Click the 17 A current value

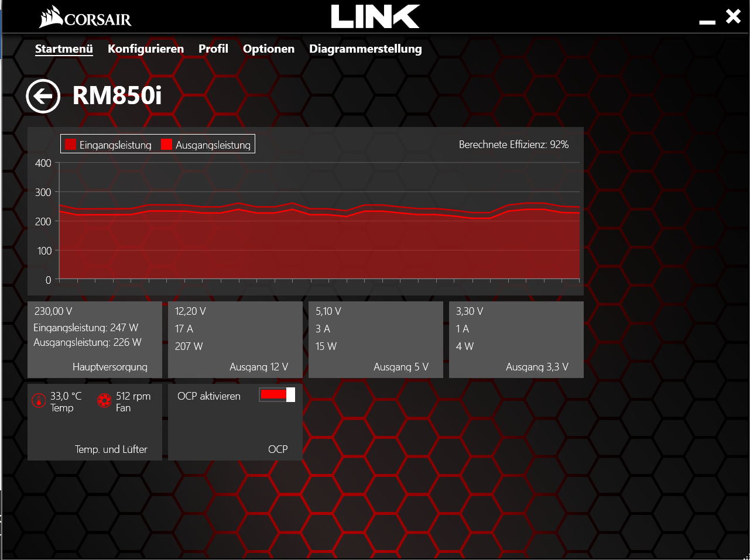click(x=184, y=329)
